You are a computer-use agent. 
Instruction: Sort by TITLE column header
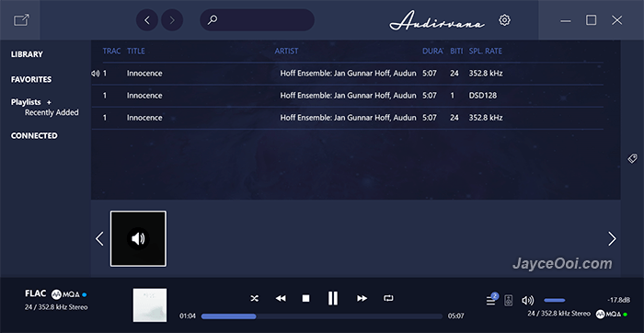pyautogui.click(x=136, y=52)
